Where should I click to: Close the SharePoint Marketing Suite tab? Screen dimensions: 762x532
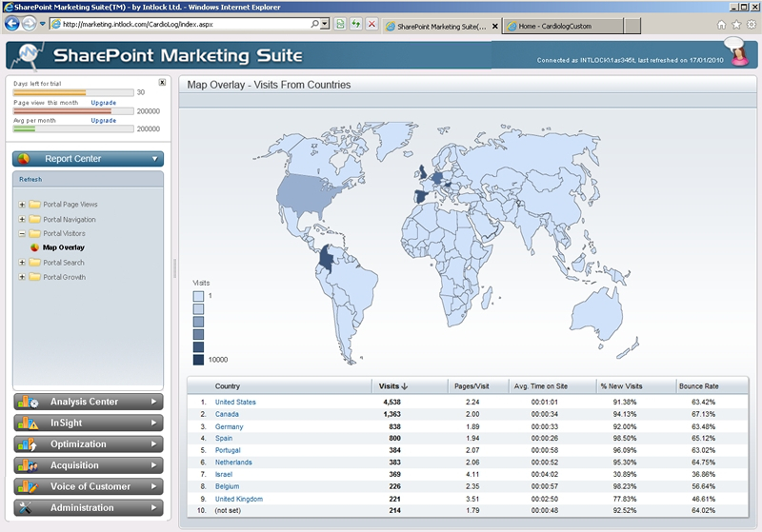pyautogui.click(x=495, y=27)
